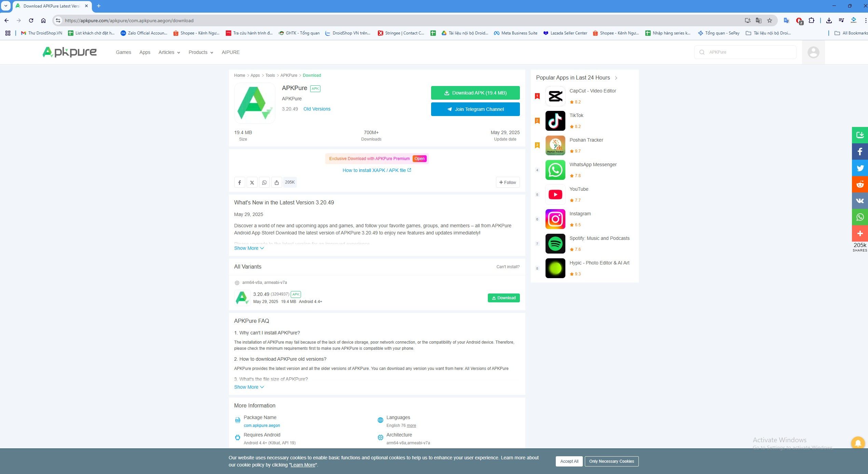
Task: Open the generic share icon beside 205K
Action: 276,183
